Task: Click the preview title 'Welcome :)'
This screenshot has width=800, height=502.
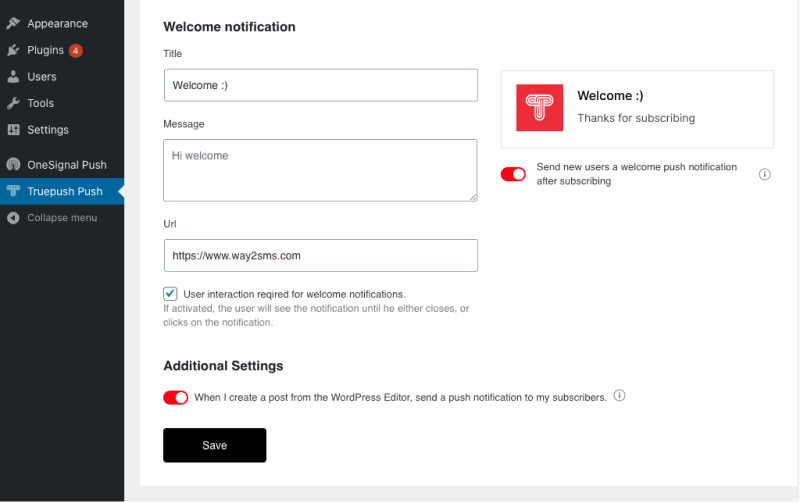Action: click(x=610, y=96)
